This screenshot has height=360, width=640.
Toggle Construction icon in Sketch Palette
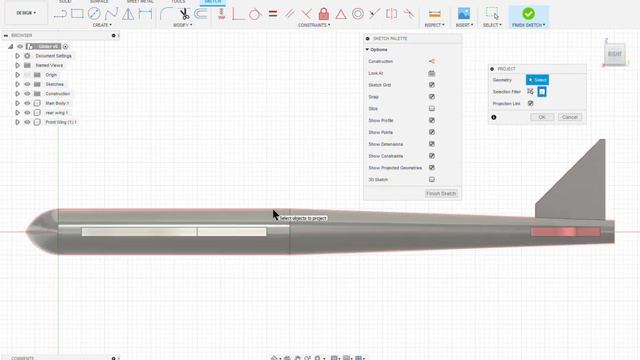click(x=431, y=61)
